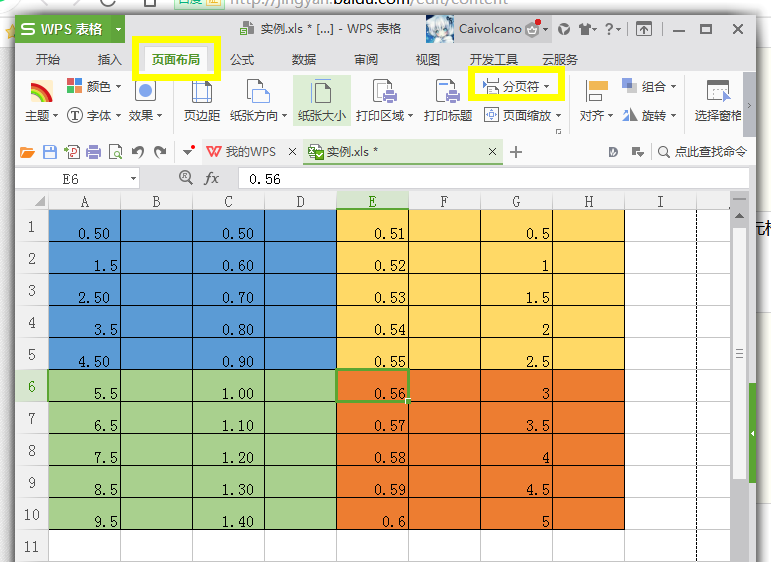Click the plus button for new tab
771x562 pixels.
tap(515, 152)
